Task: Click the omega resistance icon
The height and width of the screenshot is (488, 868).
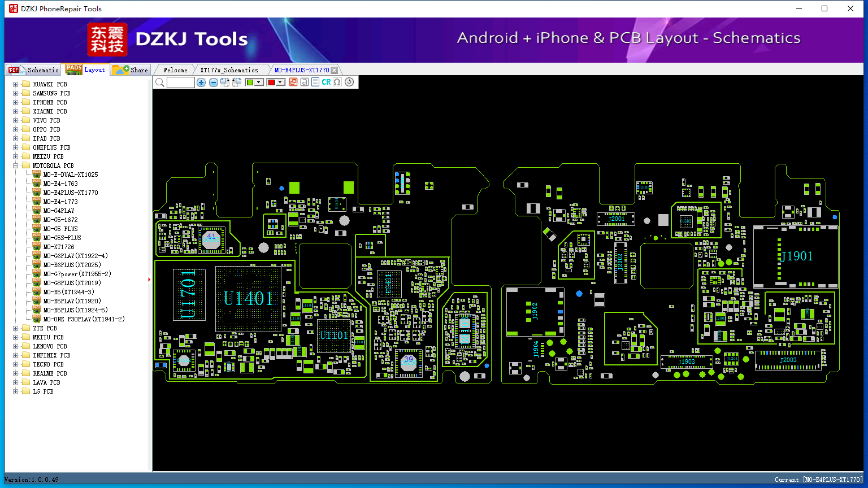Action: click(x=337, y=82)
